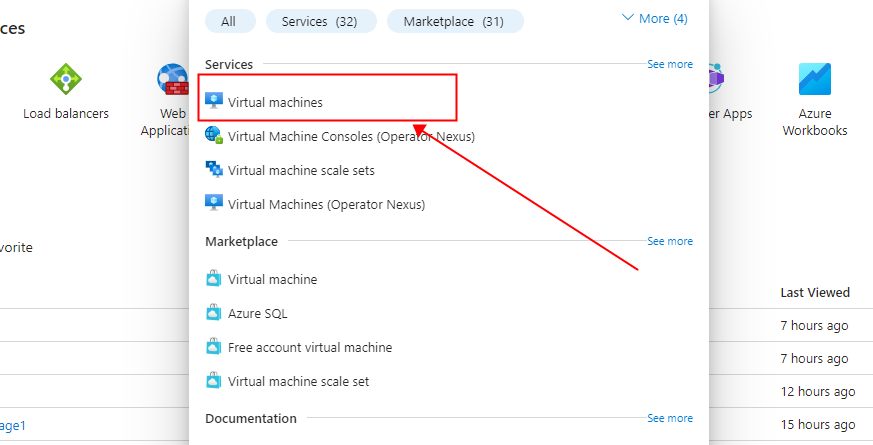
Task: Expand the More (4) filter options
Action: tap(654, 18)
